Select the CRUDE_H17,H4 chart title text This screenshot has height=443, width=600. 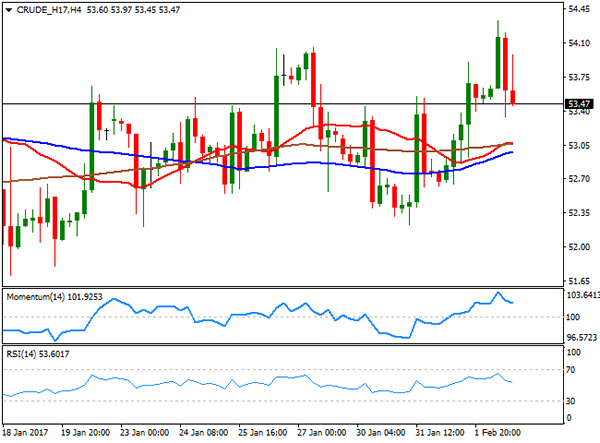point(49,10)
